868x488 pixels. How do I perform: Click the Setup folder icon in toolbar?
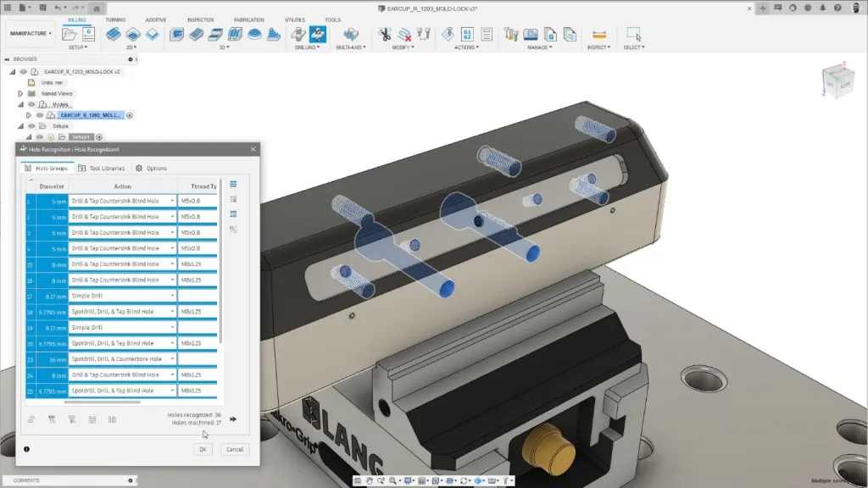coord(70,35)
